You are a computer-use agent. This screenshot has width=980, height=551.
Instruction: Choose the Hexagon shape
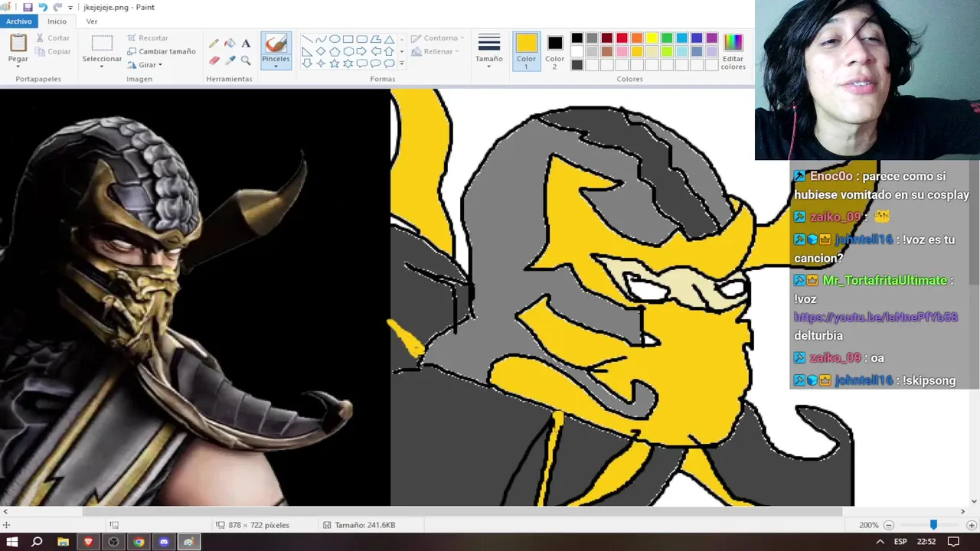348,51
